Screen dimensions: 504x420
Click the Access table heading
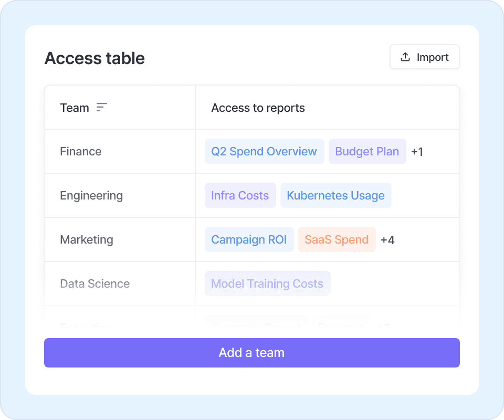coord(94,58)
